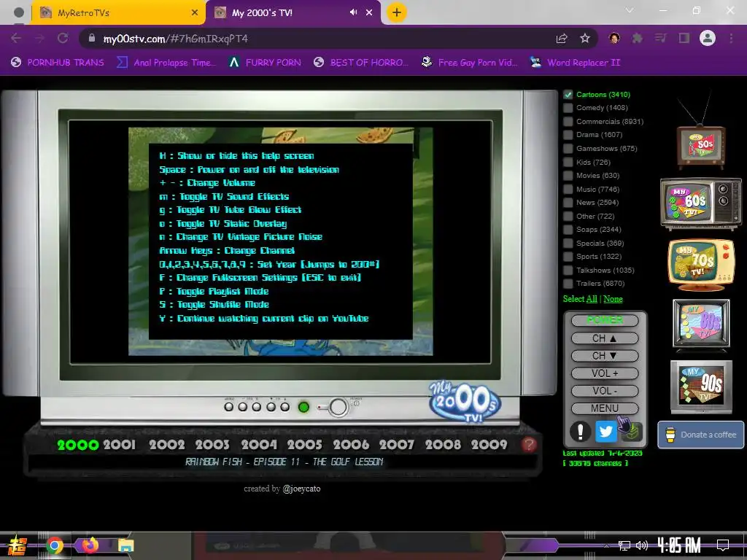This screenshot has width=747, height=560.
Task: Show hidden system tray icons
Action: [x=606, y=545]
